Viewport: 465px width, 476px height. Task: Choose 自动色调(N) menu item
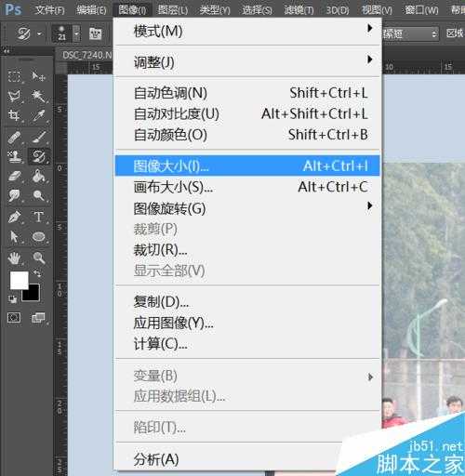(x=247, y=93)
